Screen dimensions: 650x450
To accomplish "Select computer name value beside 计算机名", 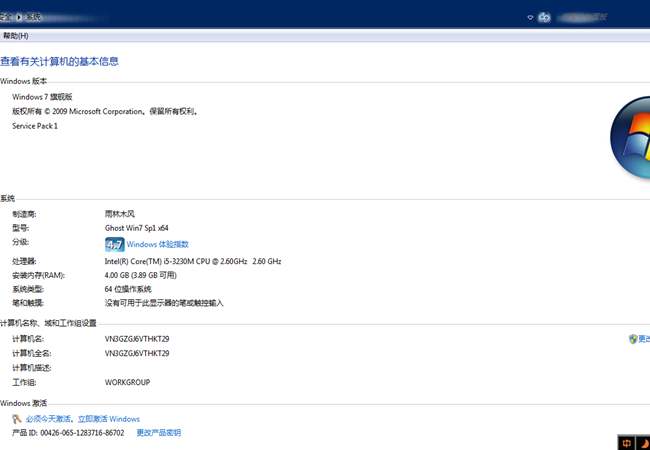I will (137, 339).
